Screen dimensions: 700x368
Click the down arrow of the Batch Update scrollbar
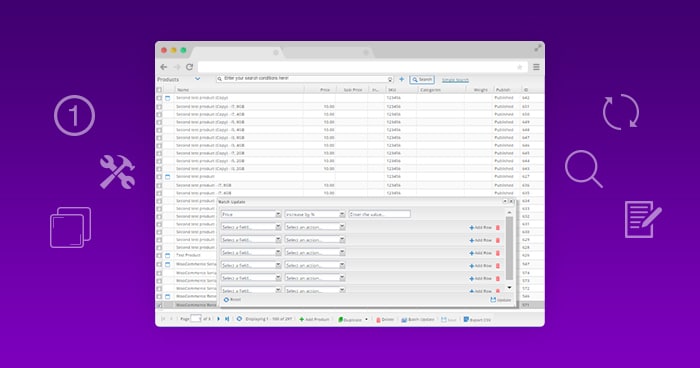(x=509, y=288)
